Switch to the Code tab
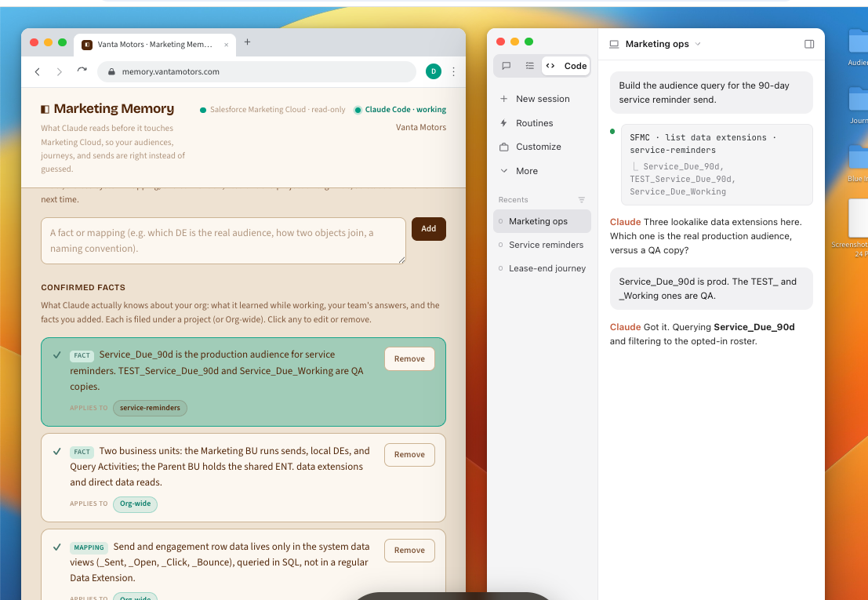868x600 pixels. click(566, 66)
